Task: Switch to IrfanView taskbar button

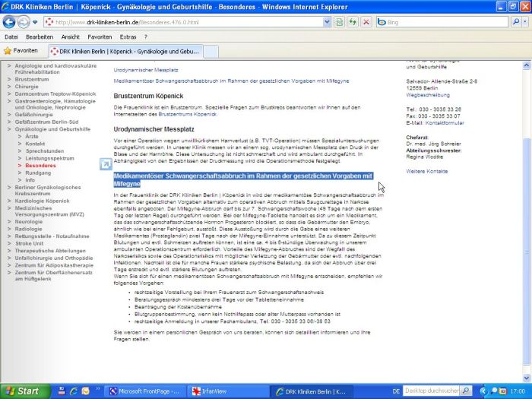Action: 228,391
